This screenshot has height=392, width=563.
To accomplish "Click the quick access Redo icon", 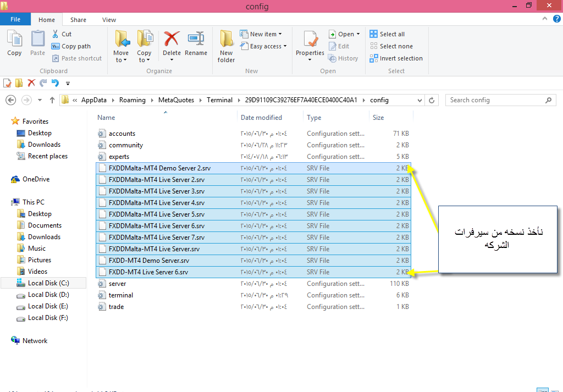I will 43,83.
